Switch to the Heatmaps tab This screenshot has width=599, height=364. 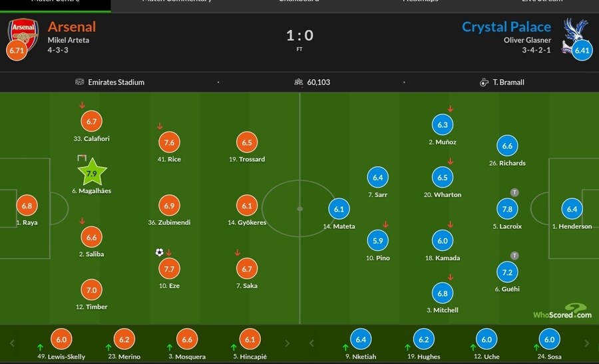(421, 2)
